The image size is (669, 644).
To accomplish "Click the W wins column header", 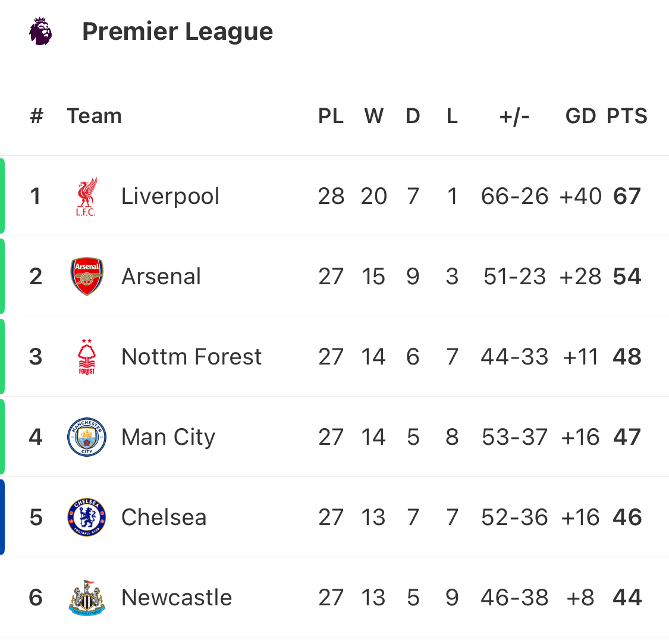I will [x=374, y=115].
